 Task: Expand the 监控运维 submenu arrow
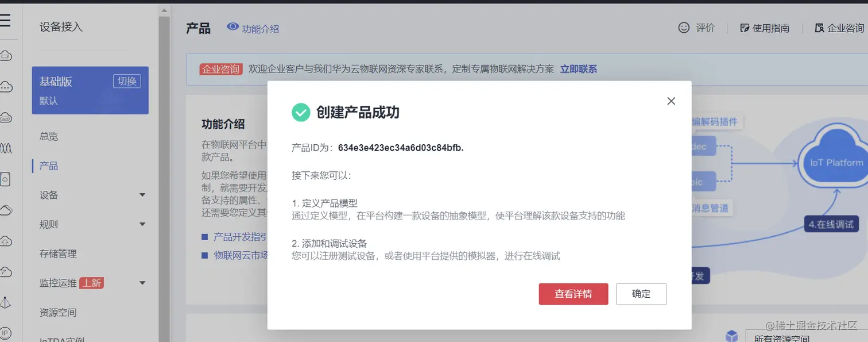[142, 283]
